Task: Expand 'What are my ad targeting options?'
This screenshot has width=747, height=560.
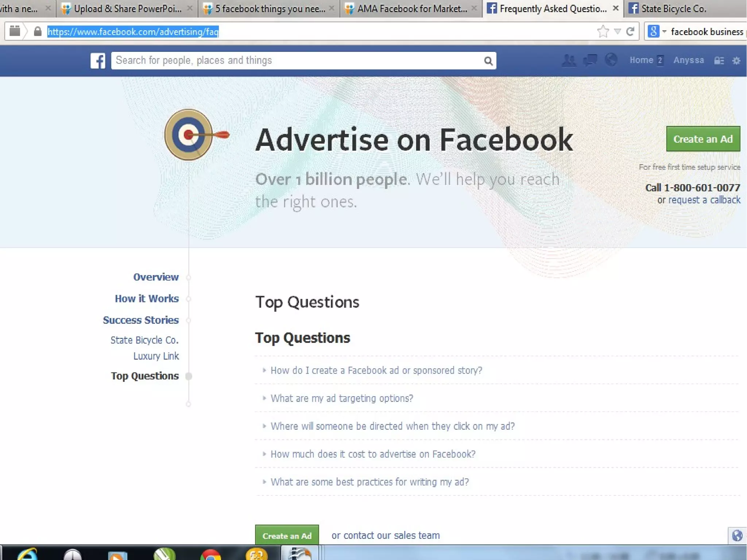Action: coord(341,398)
